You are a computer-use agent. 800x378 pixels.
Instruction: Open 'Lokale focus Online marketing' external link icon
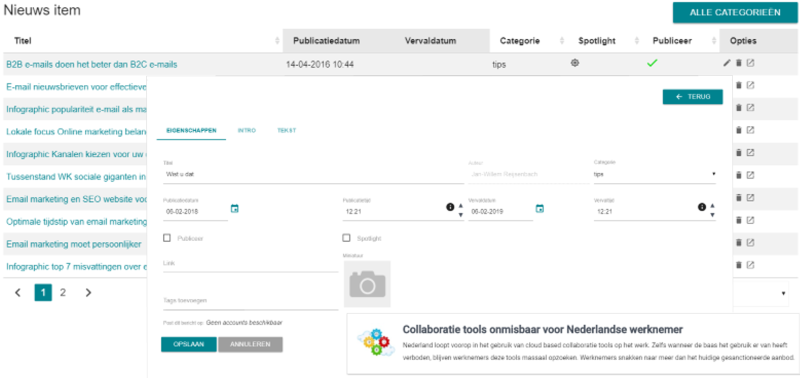(x=750, y=130)
